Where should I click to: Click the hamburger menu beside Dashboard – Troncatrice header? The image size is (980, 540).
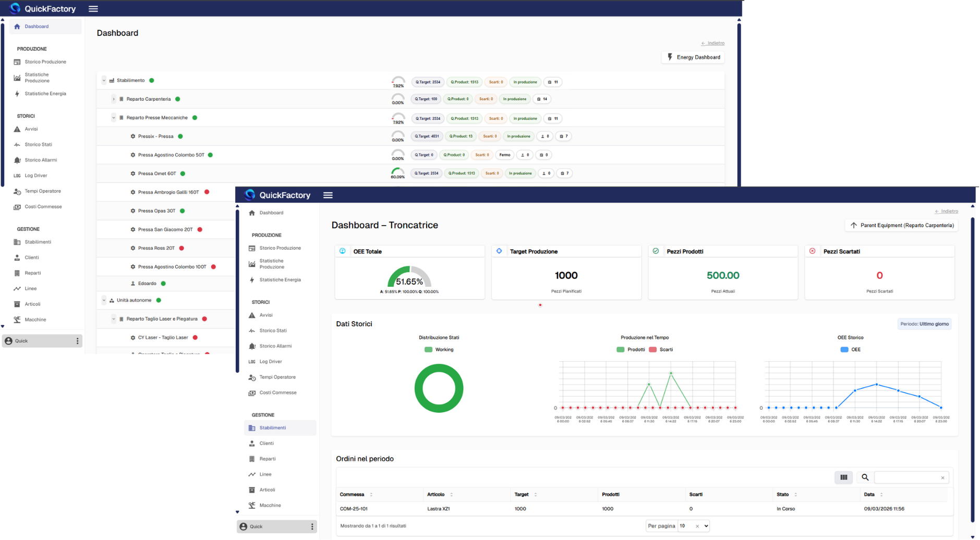point(328,195)
